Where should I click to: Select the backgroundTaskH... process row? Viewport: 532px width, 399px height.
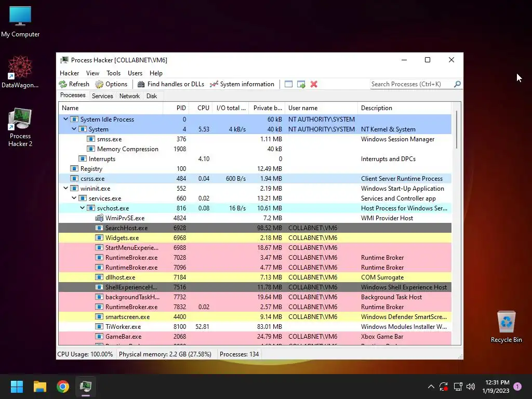(x=255, y=297)
